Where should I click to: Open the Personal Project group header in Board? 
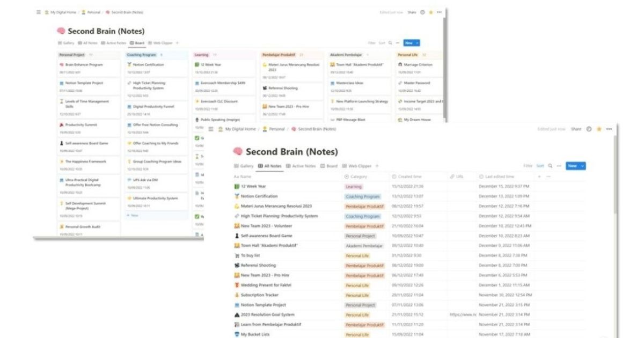pos(72,55)
